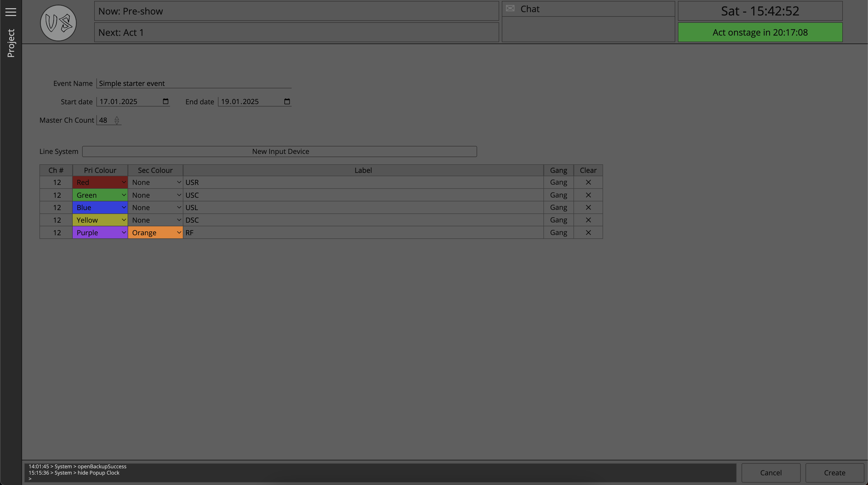This screenshot has width=868, height=485.
Task: Click the Now: Pre-show status bar
Action: point(296,11)
